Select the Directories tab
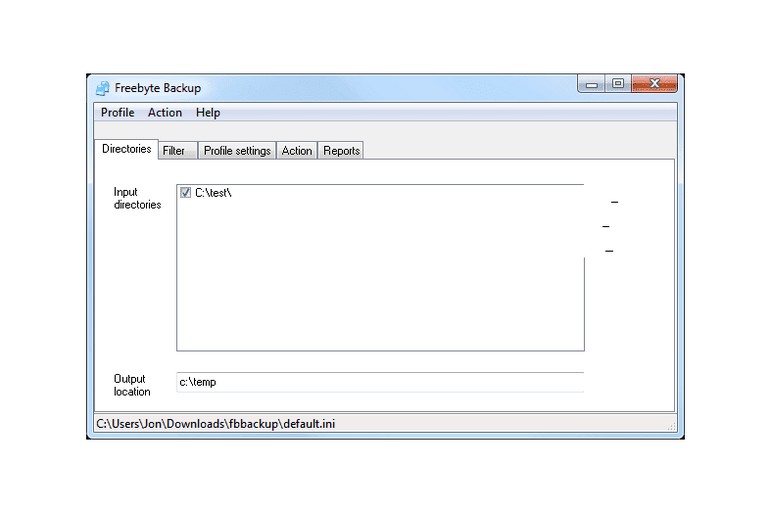The width and height of the screenshot is (770, 513). 126,149
